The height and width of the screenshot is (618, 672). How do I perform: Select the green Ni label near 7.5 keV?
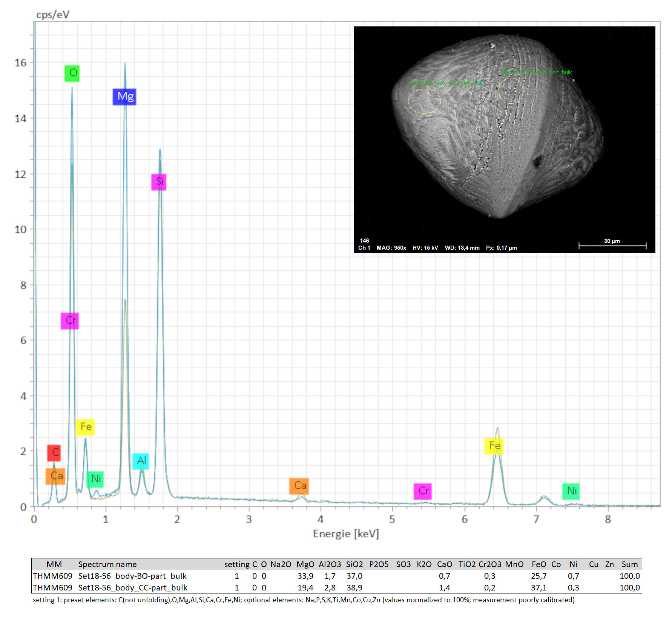click(x=571, y=491)
